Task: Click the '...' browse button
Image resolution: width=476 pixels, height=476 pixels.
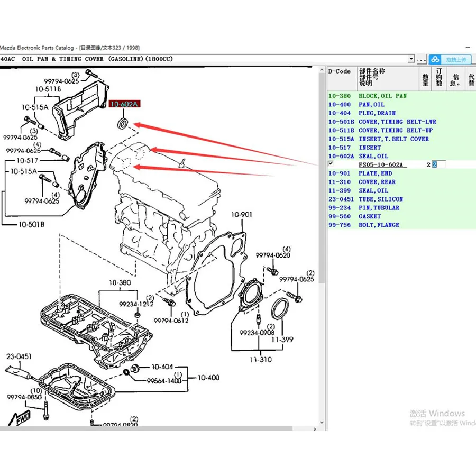Action: click(422, 59)
